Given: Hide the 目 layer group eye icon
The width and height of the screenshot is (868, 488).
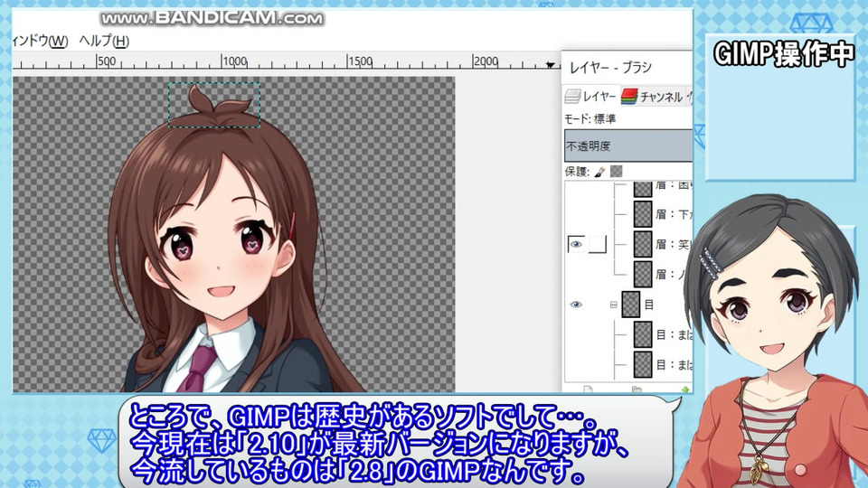Looking at the screenshot, I should click(x=576, y=305).
